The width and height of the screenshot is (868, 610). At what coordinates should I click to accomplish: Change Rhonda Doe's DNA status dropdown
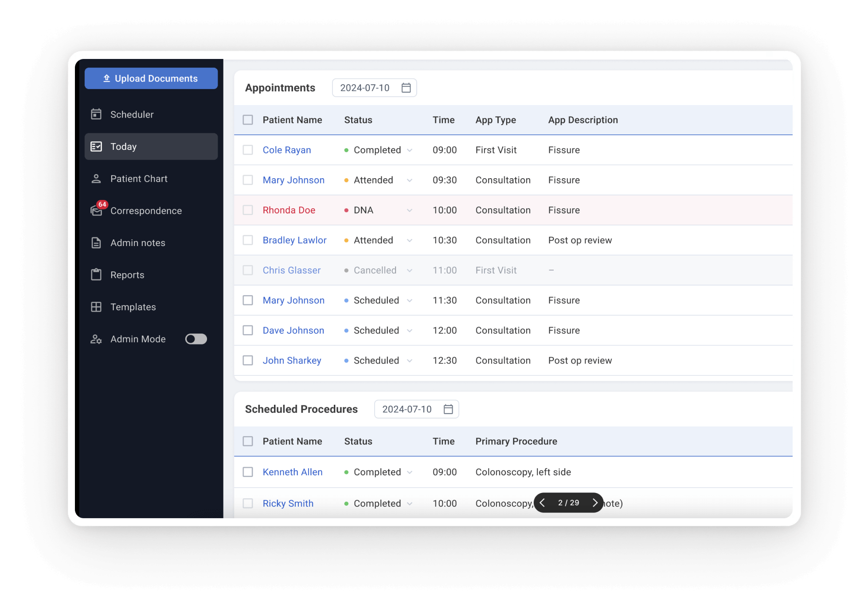point(410,210)
